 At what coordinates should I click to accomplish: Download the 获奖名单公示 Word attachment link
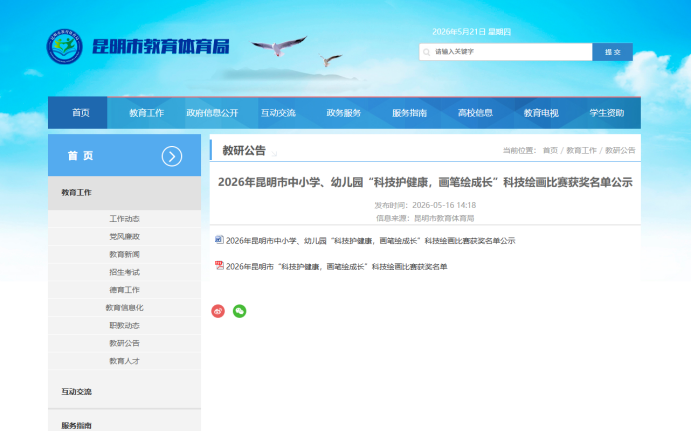tap(371, 241)
